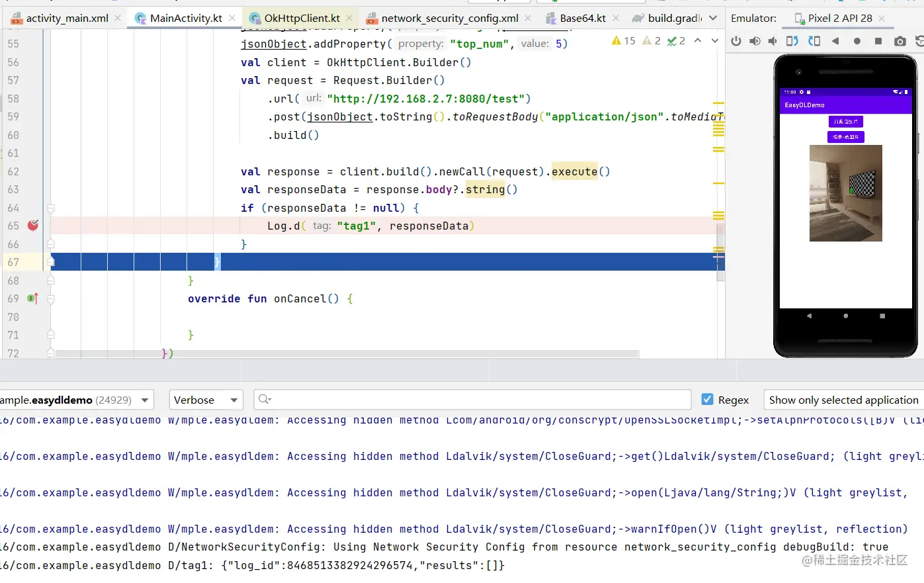Click the logcat search input field

(472, 400)
